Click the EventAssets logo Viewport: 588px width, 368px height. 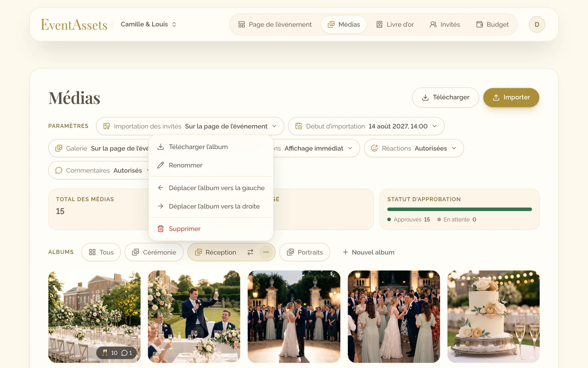(74, 25)
